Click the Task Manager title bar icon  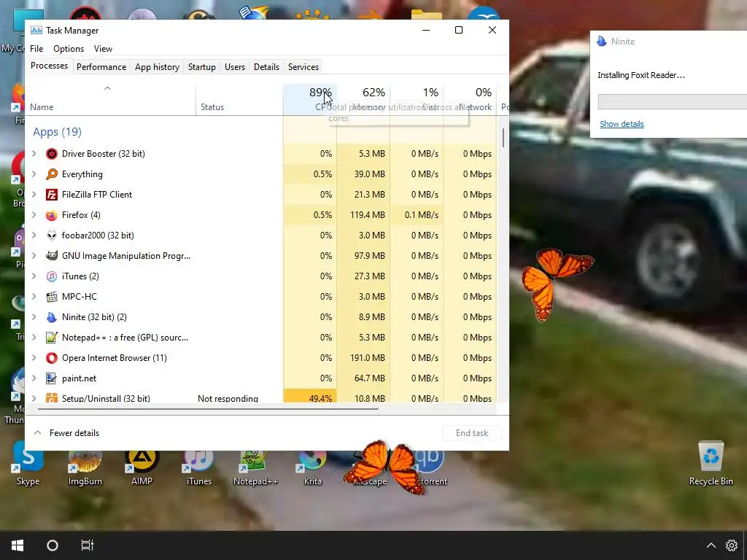click(36, 31)
